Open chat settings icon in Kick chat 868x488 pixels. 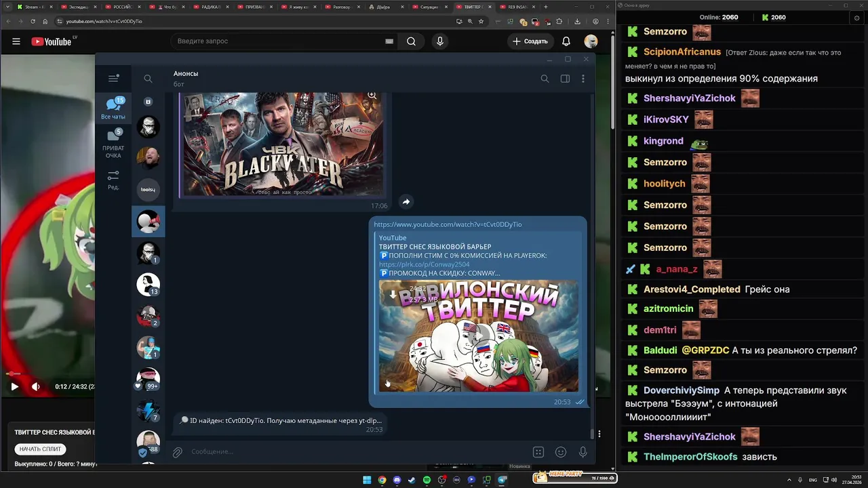[856, 18]
